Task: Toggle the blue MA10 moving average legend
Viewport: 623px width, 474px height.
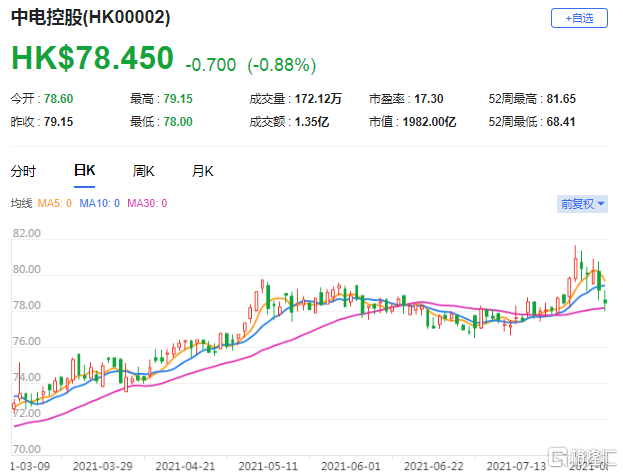Action: coord(102,204)
